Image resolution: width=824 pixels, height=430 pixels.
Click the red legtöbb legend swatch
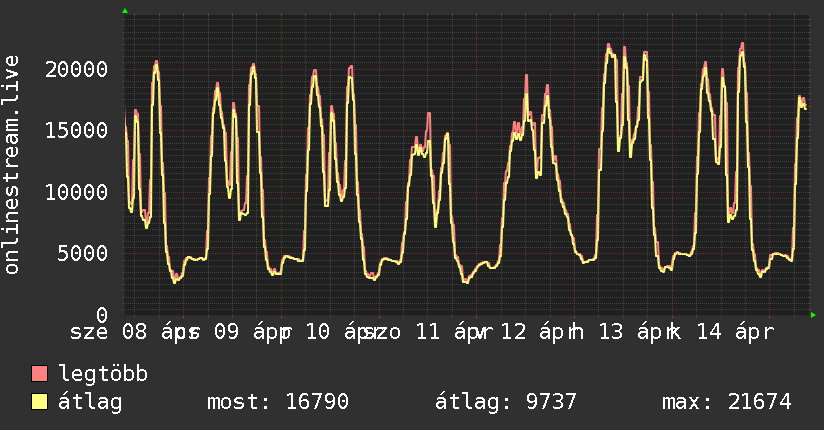click(x=40, y=374)
